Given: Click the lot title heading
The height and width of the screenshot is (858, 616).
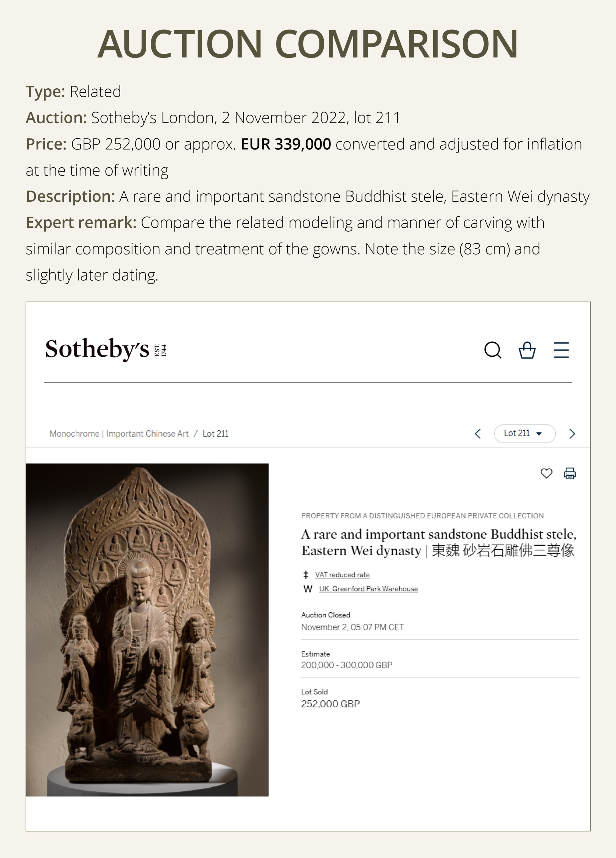Looking at the screenshot, I should (438, 543).
